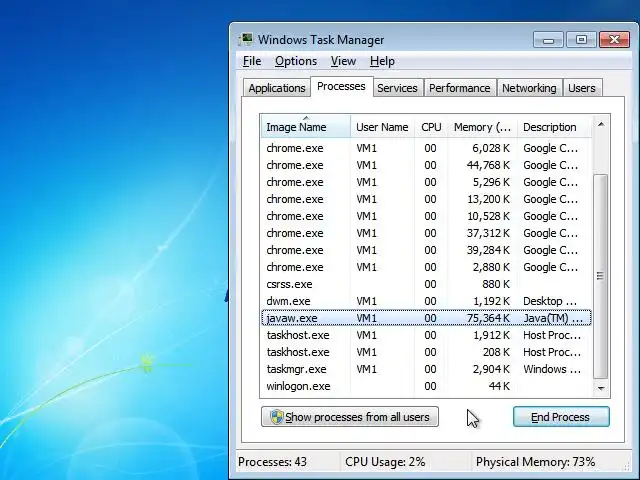
Task: Maximize the Task Manager window
Action: pos(581,40)
